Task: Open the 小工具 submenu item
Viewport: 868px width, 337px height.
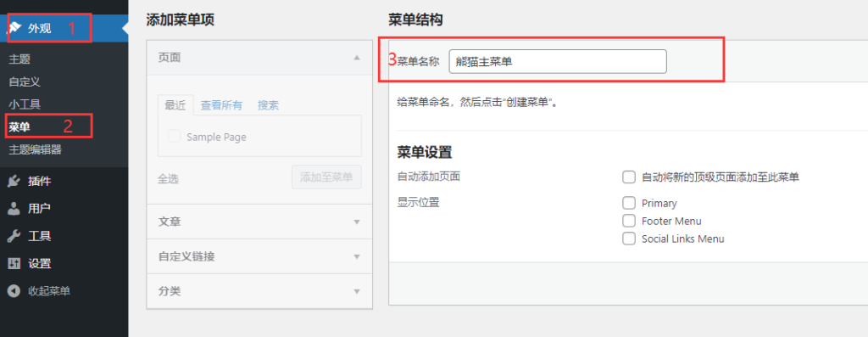Action: pos(25,104)
